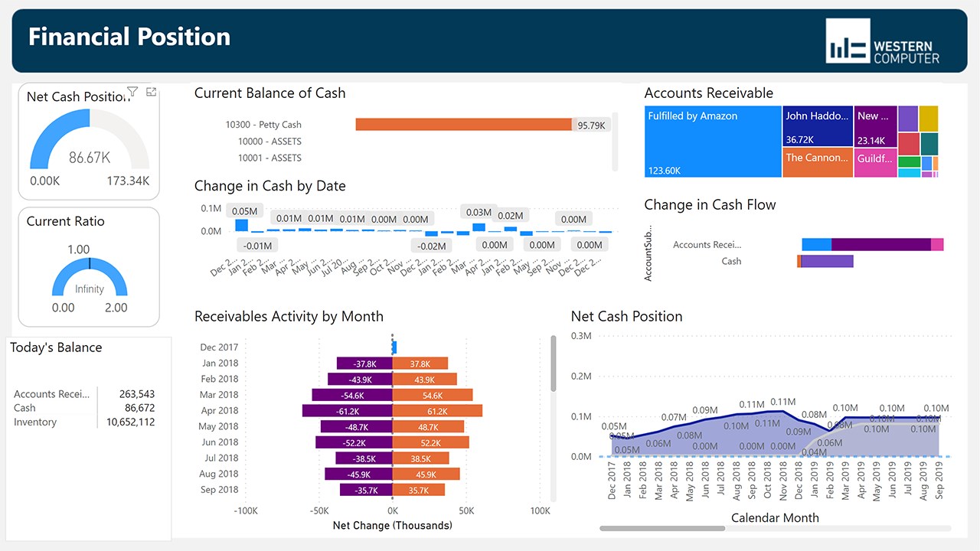The width and height of the screenshot is (980, 551).
Task: Click the 263,543 balance value
Action: [137, 394]
